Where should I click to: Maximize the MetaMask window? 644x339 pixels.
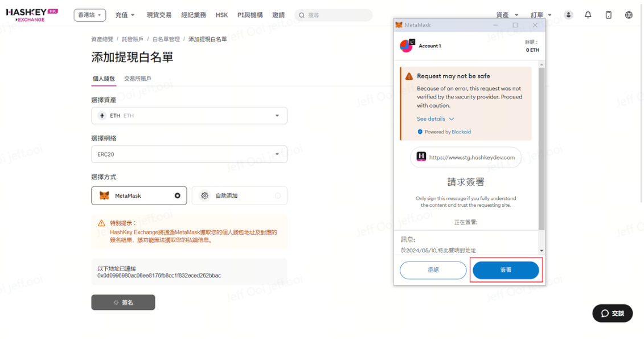[x=515, y=25]
